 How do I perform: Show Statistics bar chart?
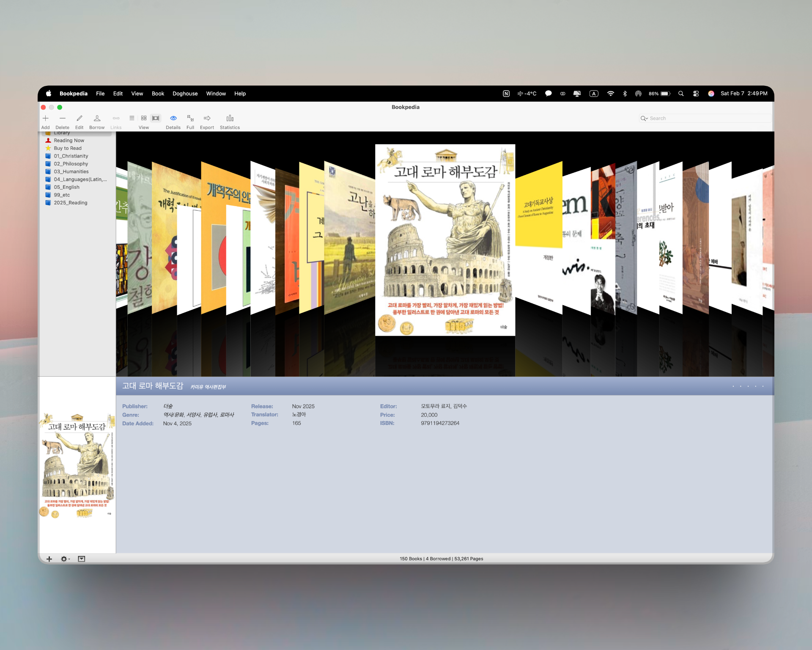[230, 118]
